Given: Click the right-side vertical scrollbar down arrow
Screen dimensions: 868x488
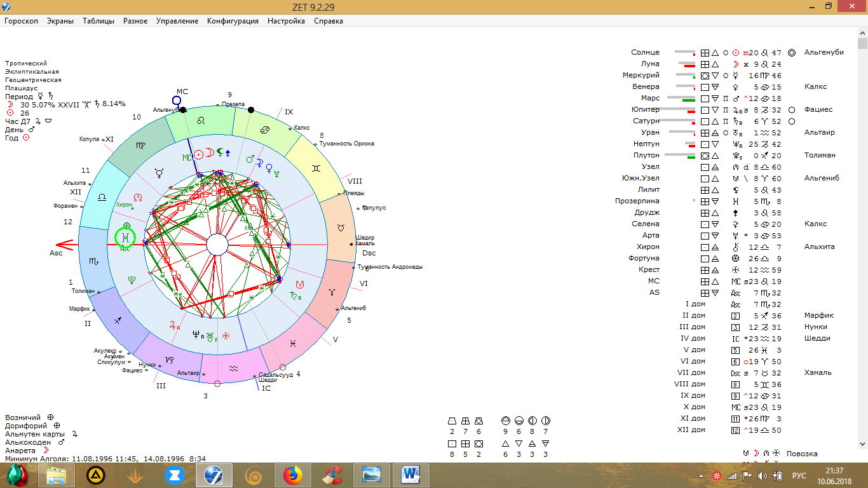Looking at the screenshot, I should click(x=862, y=444).
